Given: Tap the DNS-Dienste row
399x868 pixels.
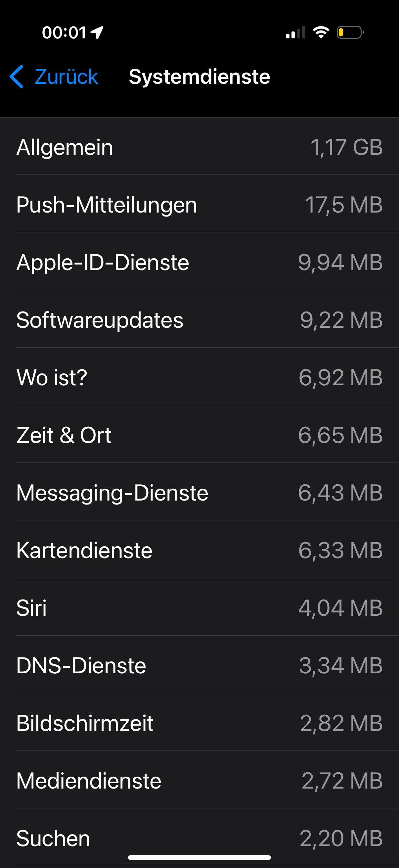Looking at the screenshot, I should (x=199, y=665).
